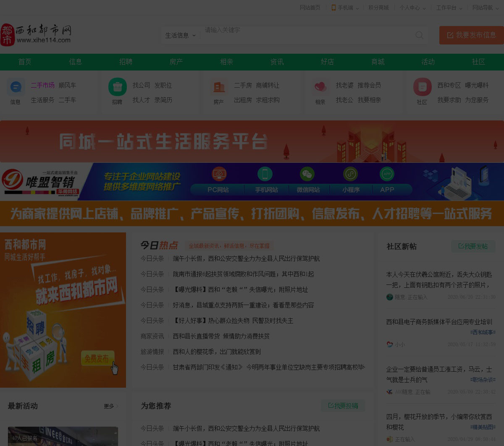Click the 我要发布信息 button
The image size is (504, 446).
coord(471,35)
